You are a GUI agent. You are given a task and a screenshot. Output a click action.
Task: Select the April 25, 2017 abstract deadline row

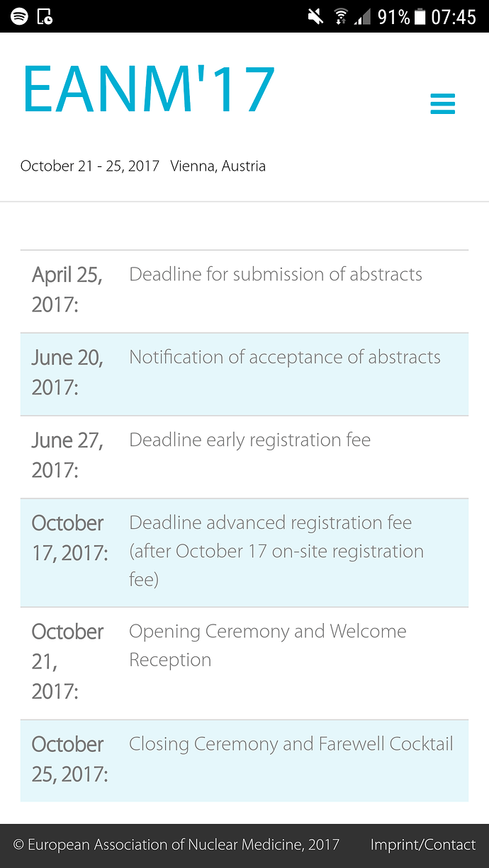pyautogui.click(x=244, y=291)
